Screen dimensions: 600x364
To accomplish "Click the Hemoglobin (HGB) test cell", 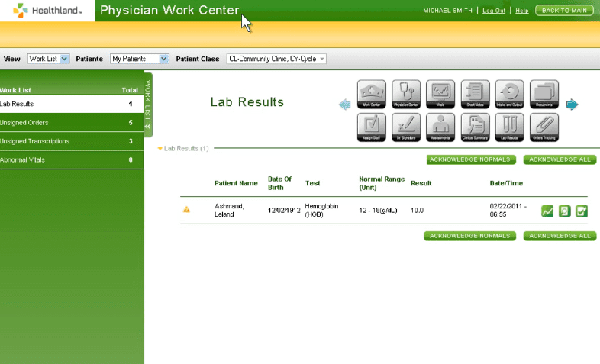I will (321, 211).
